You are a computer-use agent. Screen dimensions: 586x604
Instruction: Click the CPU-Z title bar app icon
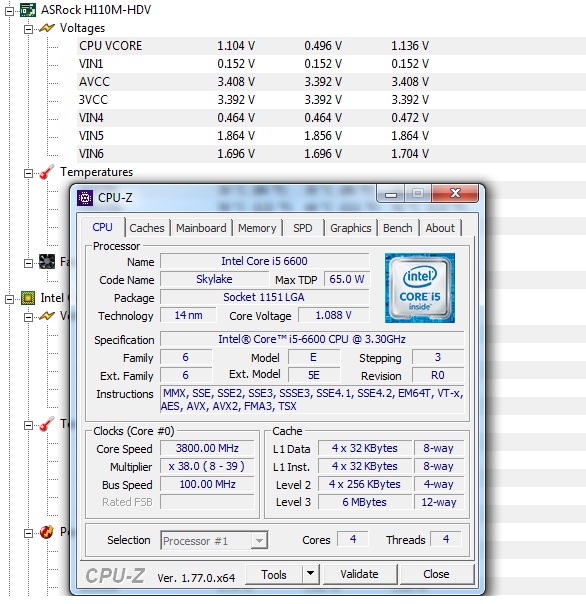point(85,198)
